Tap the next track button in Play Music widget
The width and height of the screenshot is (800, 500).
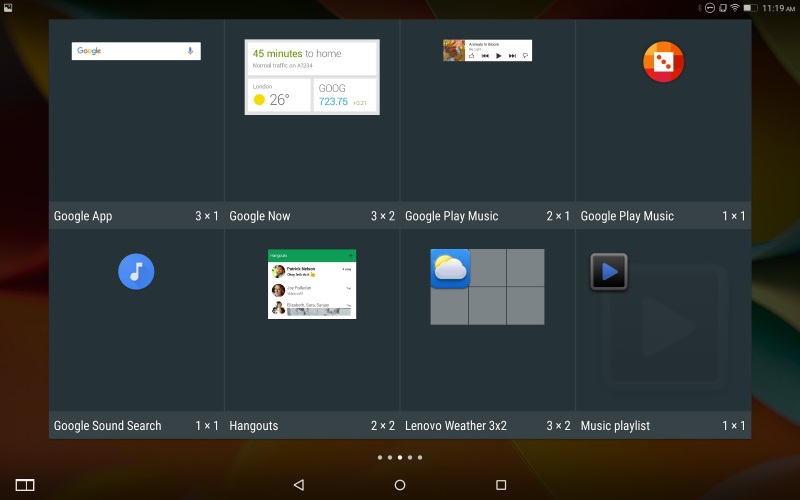[512, 56]
